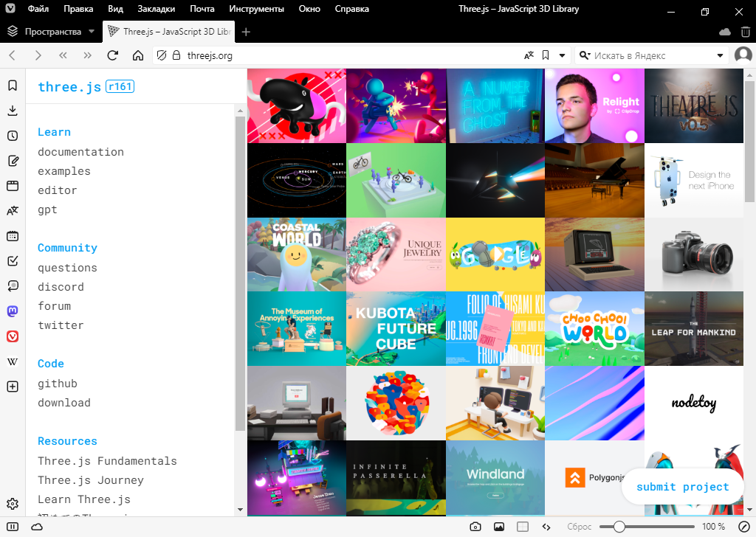The image size is (756, 537).
Task: Open the History panel clock icon
Action: (13, 136)
